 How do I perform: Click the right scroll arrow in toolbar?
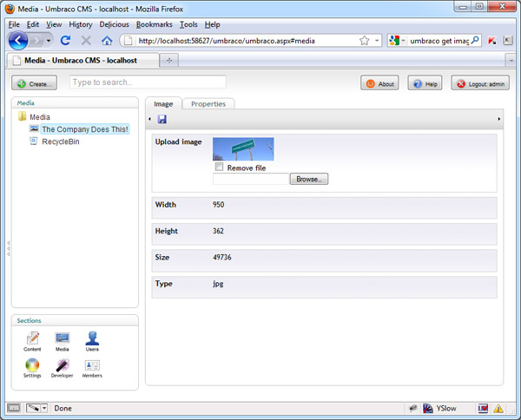coord(499,119)
